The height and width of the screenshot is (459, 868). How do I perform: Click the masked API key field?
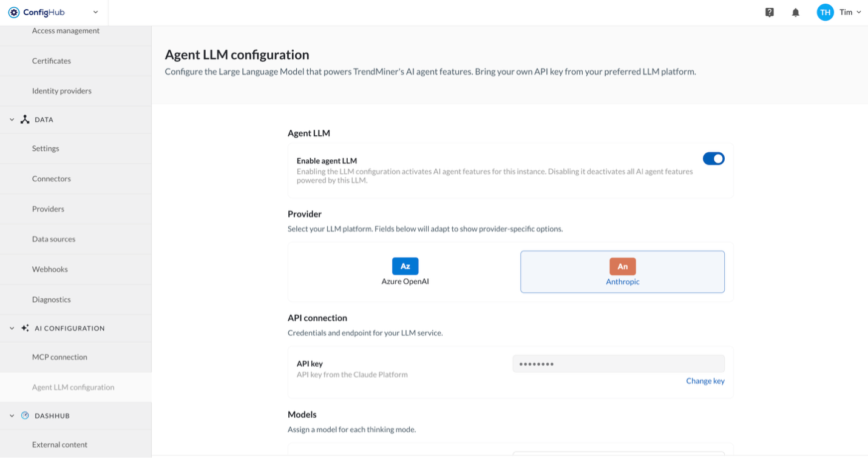click(619, 364)
